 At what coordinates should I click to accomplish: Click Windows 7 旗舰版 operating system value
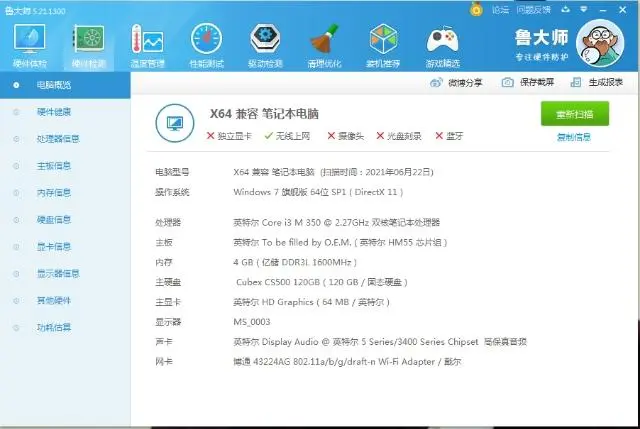[318, 192]
